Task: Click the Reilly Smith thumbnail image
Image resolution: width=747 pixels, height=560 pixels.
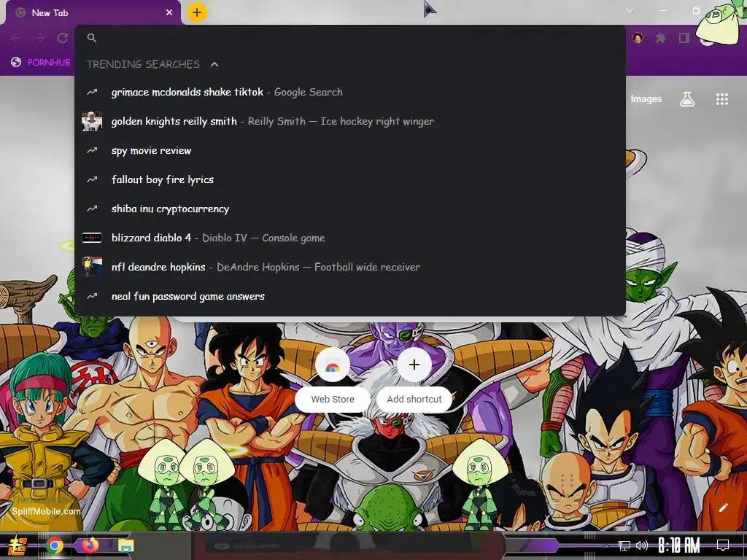Action: point(92,121)
